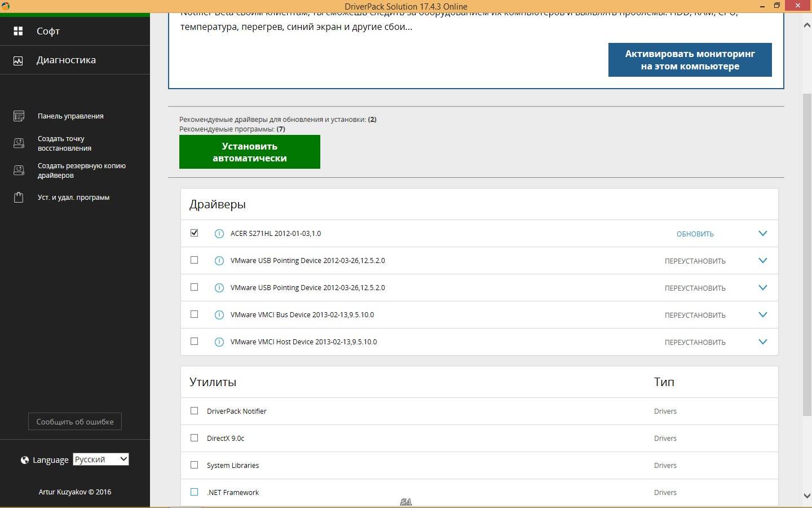812x508 pixels.
Task: Click the Создать резервную копию драйверов icon
Action: 19,170
